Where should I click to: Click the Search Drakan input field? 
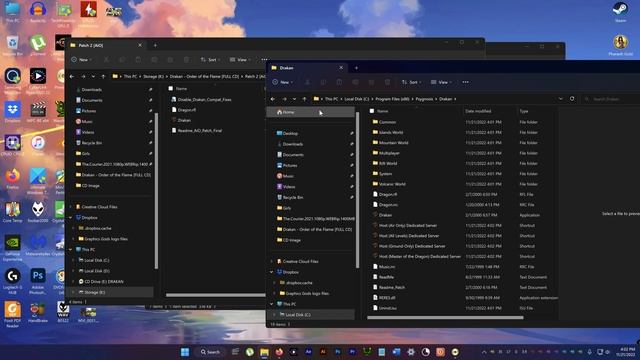[611, 99]
